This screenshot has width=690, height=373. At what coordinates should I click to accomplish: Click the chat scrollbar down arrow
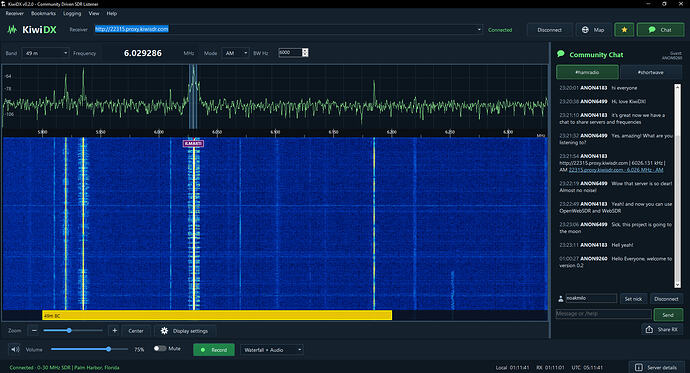click(x=677, y=285)
